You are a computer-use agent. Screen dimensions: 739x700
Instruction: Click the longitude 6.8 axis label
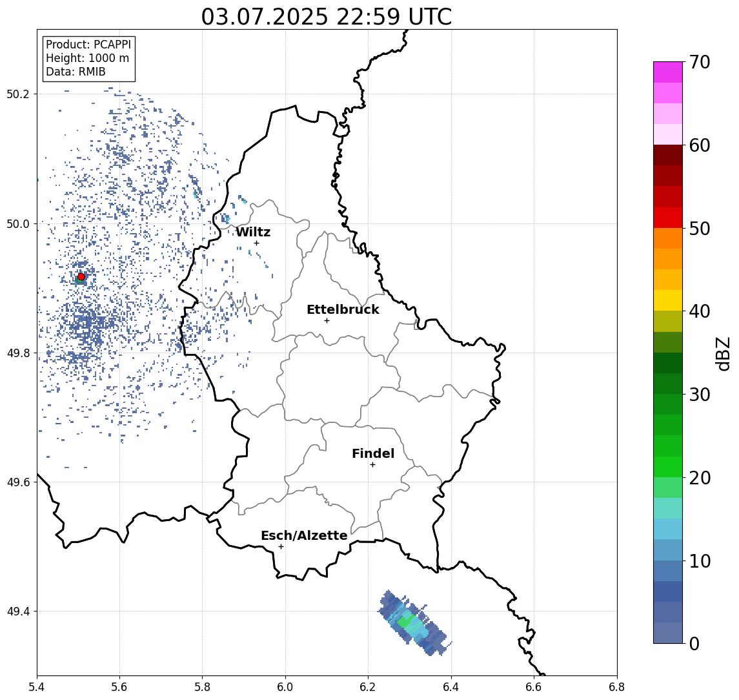click(x=617, y=687)
